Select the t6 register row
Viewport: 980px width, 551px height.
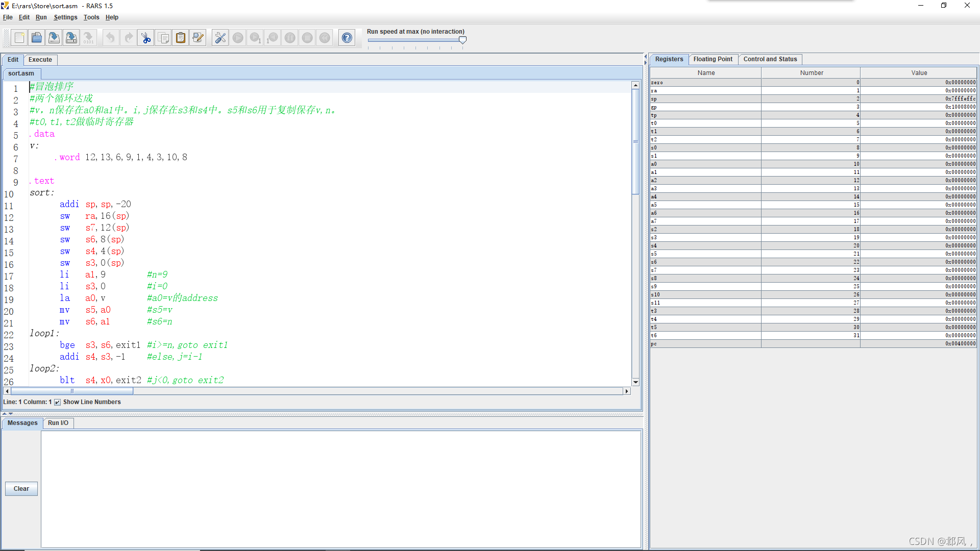[814, 336]
